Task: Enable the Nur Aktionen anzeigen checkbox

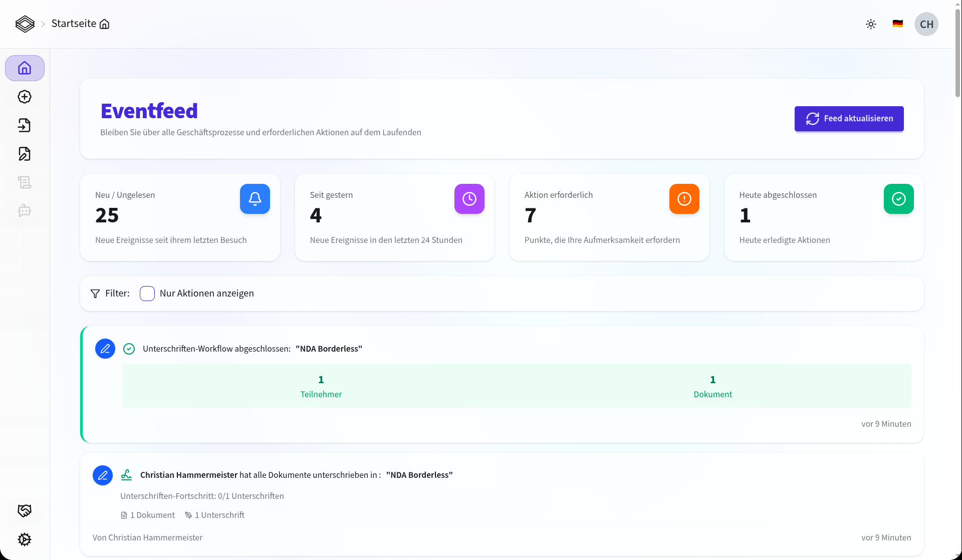Action: tap(147, 294)
